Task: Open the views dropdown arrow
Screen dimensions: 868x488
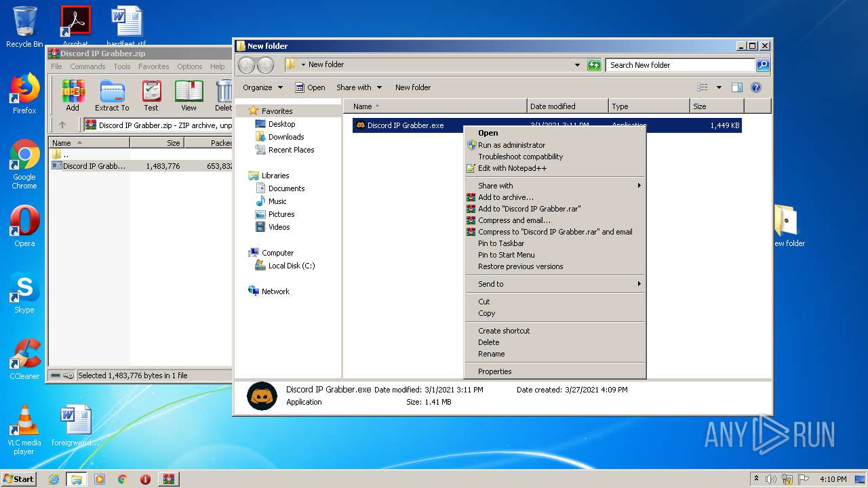Action: (x=719, y=87)
